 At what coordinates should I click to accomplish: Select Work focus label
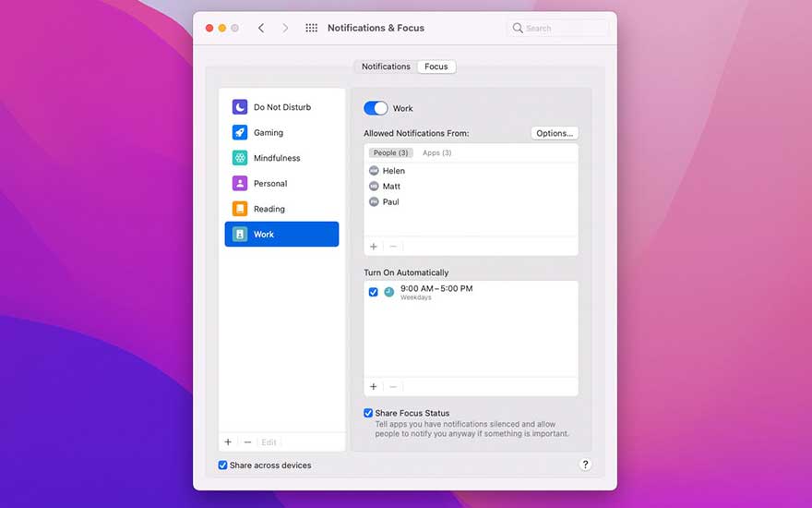coord(264,235)
